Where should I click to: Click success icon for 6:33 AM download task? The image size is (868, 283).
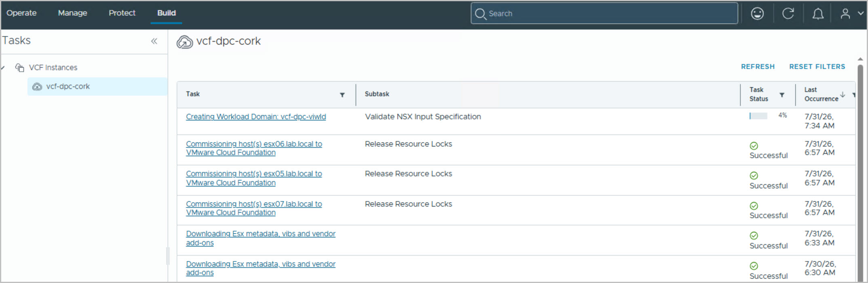754,236
